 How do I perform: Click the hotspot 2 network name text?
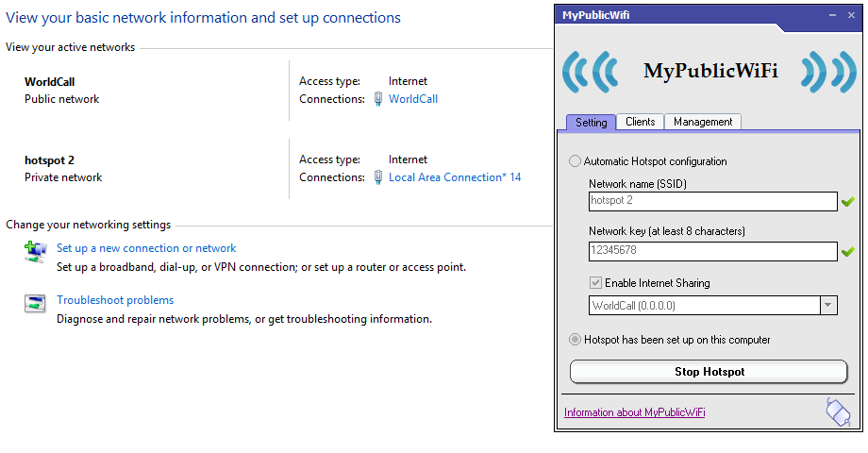[x=49, y=160]
